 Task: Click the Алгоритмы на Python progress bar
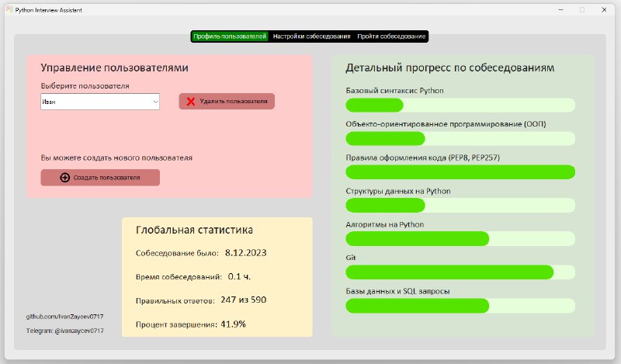460,239
